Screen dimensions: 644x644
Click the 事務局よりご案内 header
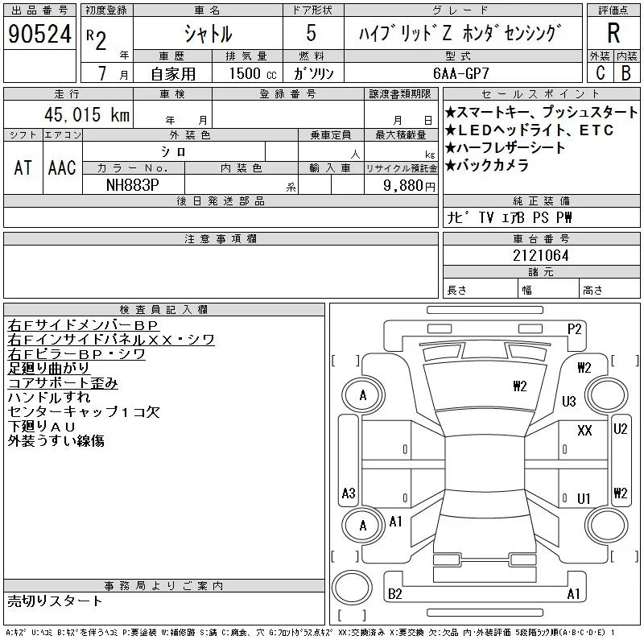(x=164, y=585)
